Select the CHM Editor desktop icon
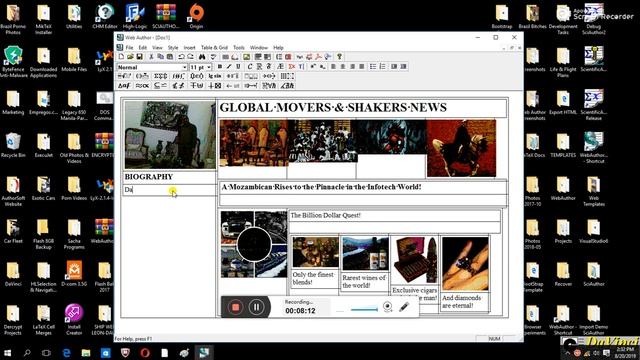The height and width of the screenshot is (360, 640). pyautogui.click(x=104, y=16)
